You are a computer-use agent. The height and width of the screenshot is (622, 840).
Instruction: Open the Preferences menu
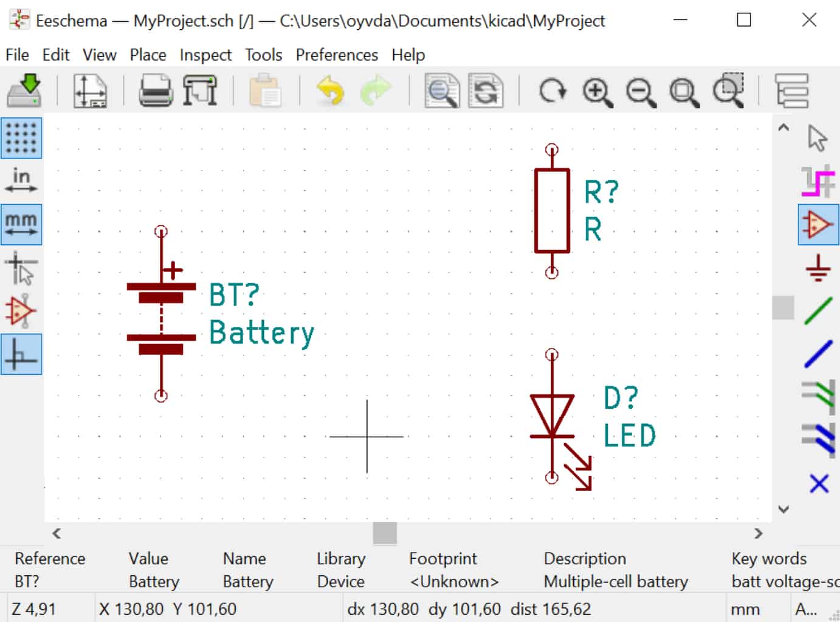click(336, 55)
